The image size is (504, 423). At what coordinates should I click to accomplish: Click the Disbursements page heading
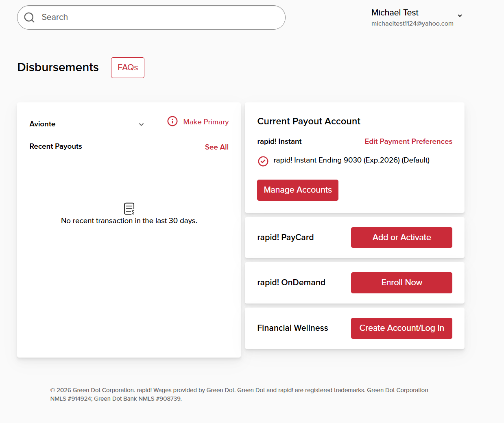pos(58,67)
